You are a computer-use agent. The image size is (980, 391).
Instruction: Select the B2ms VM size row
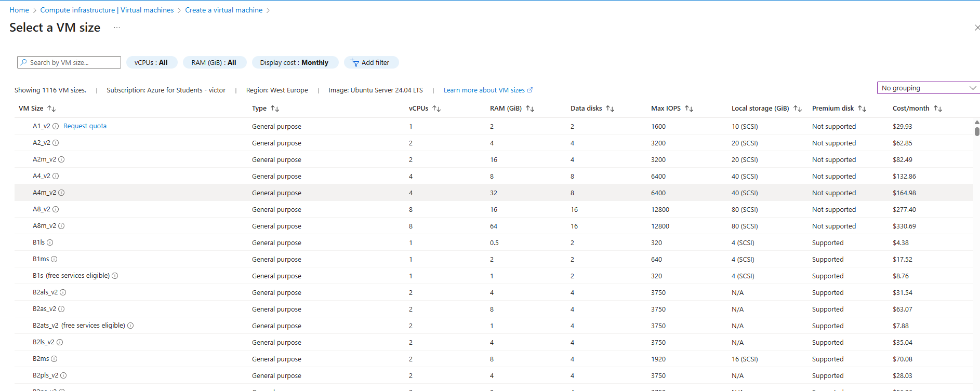tap(494, 359)
